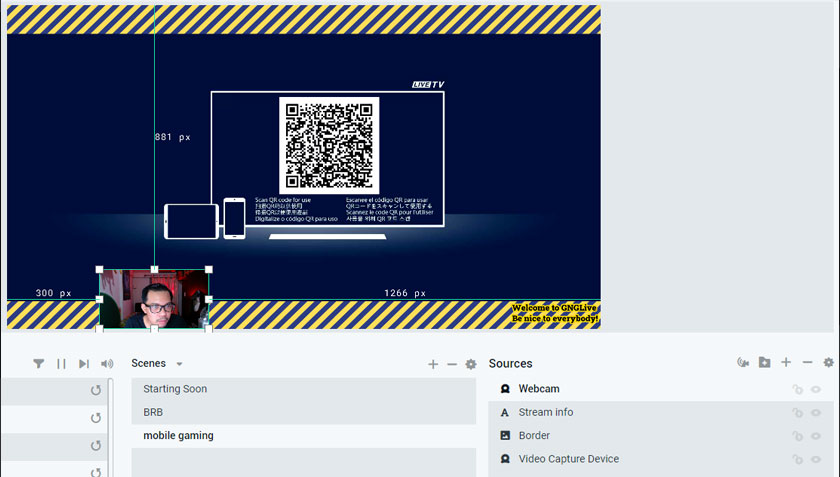The width and height of the screenshot is (840, 477).
Task: Click the filter events funnel icon
Action: 38,364
